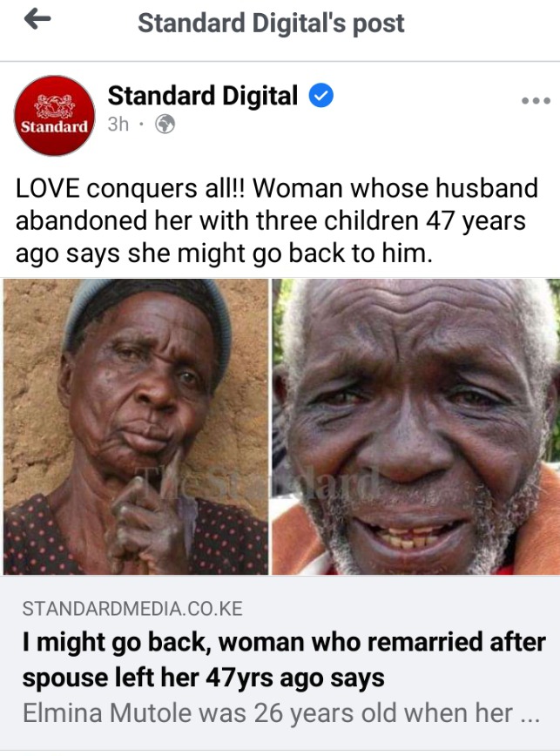This screenshot has height=756, width=560.
Task: Tap the 'LOVE conquers all!!' post caption
Action: [x=277, y=220]
